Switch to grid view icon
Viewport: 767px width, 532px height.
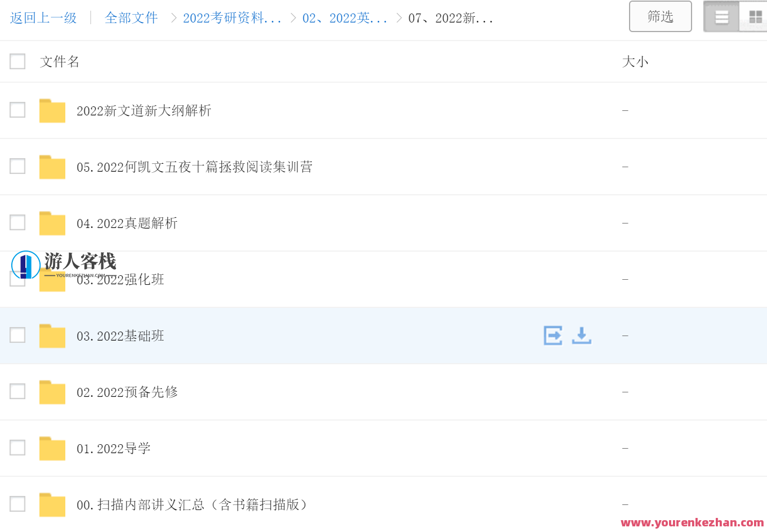[x=755, y=17]
